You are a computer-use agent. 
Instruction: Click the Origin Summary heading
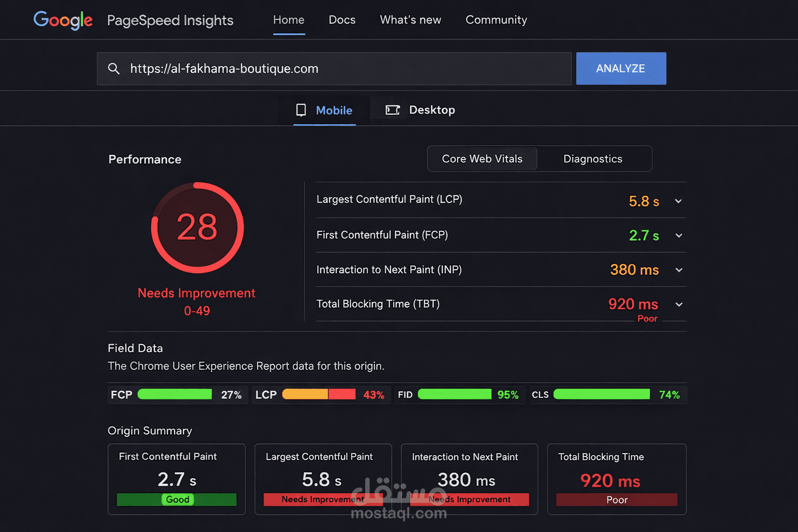tap(150, 431)
